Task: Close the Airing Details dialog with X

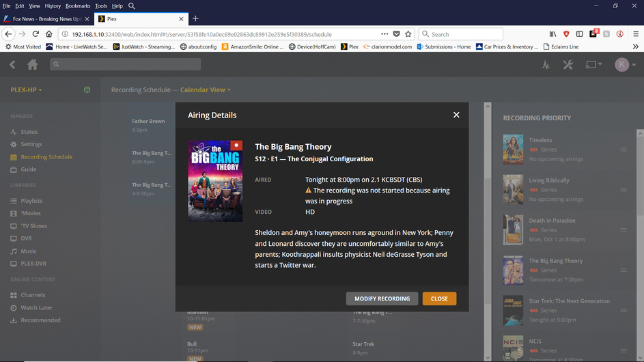Action: point(456,115)
